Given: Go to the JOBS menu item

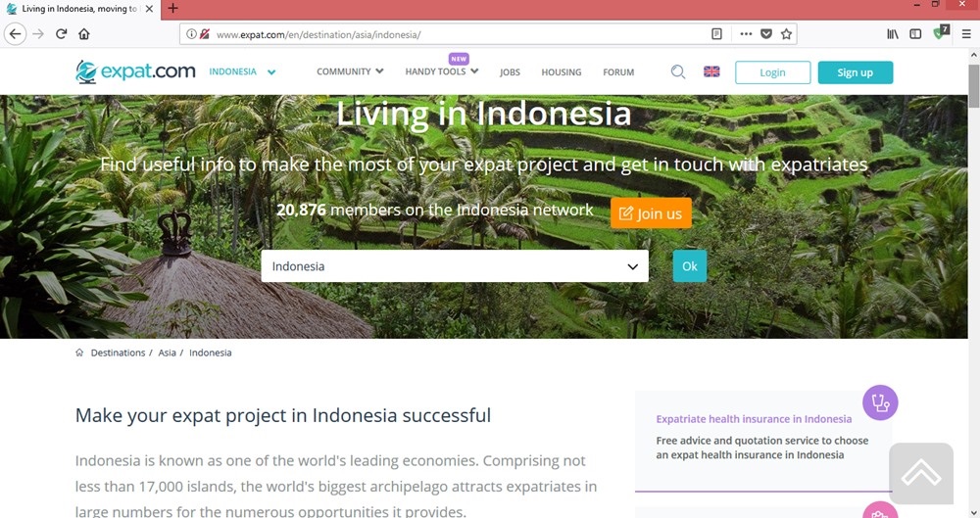Looking at the screenshot, I should [510, 72].
